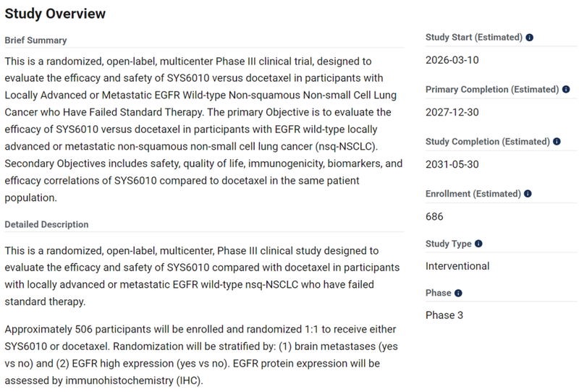The image size is (579, 392).
Task: Click the Study Start (Estimated) label
Action: (474, 38)
